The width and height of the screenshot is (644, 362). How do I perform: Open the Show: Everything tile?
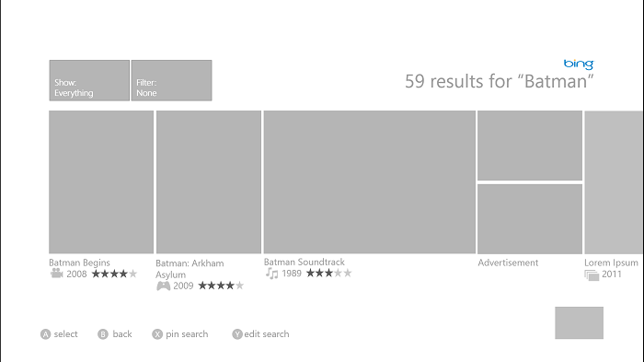click(89, 81)
